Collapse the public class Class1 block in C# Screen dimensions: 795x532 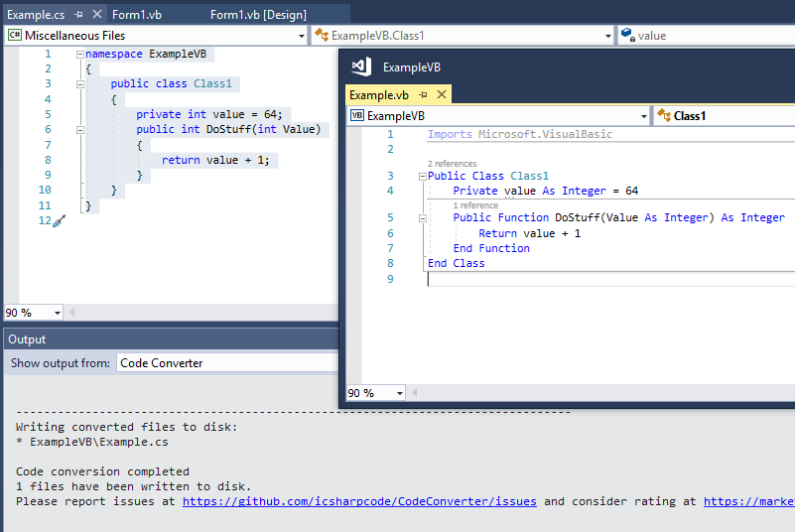(x=80, y=84)
